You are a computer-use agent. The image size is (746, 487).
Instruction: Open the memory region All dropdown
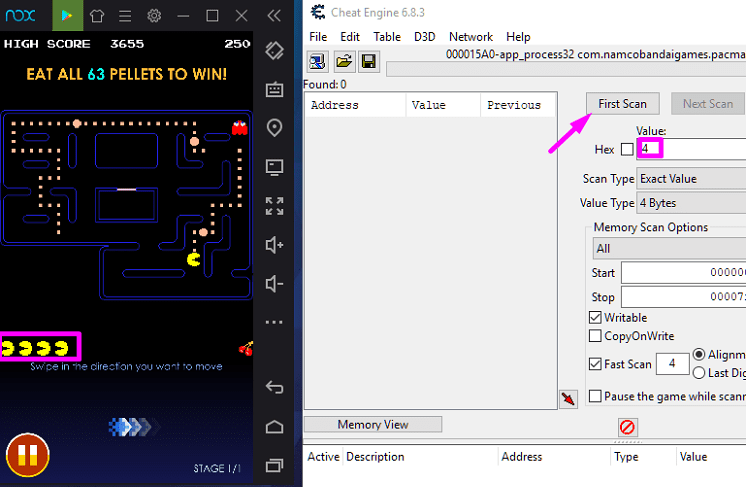point(669,248)
